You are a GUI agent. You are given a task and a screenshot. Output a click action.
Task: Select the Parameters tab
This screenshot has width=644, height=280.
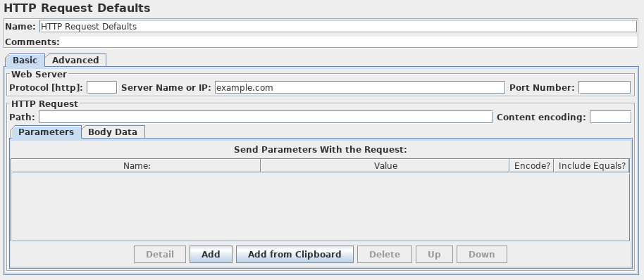[x=46, y=132]
